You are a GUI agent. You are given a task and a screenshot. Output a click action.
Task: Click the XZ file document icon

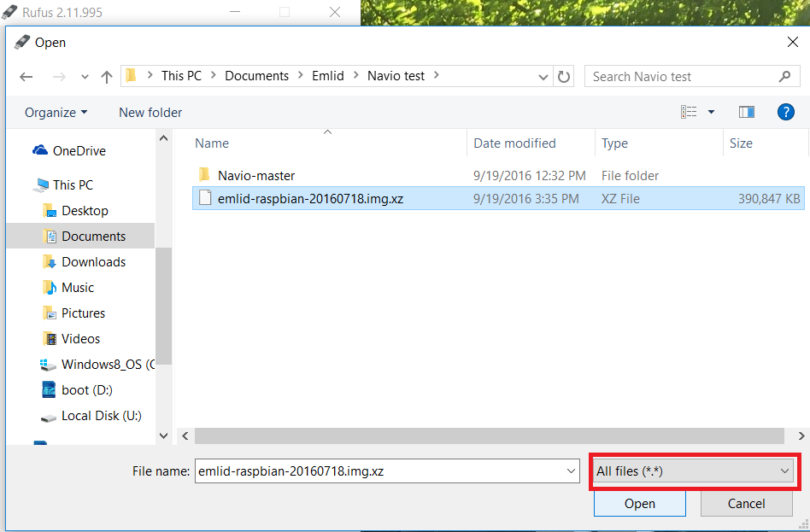click(x=205, y=198)
